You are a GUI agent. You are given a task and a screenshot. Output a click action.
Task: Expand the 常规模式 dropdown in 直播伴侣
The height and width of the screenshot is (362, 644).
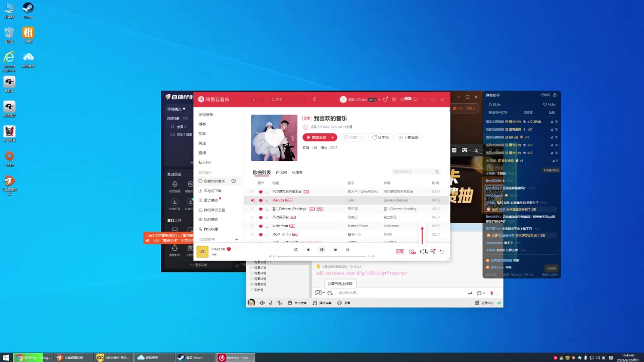coord(177,109)
